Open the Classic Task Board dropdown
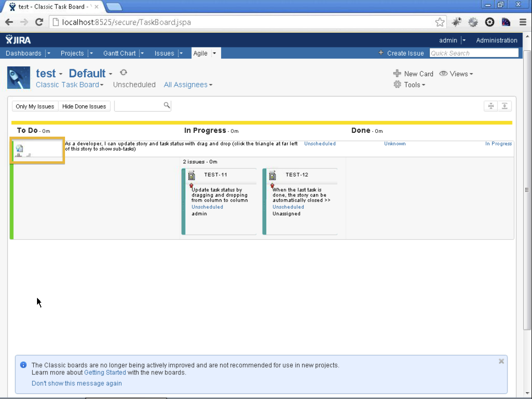The image size is (532, 399). (69, 84)
